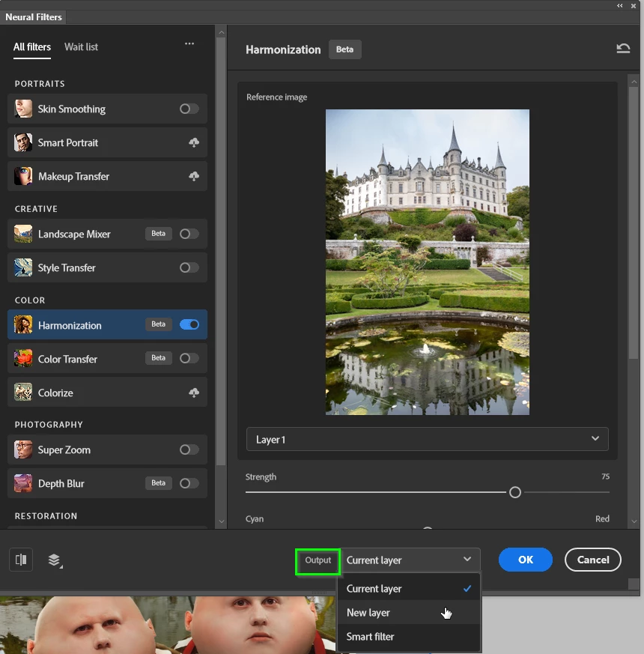Click the Makeup Transfer filter thumbnail icon

(x=23, y=177)
